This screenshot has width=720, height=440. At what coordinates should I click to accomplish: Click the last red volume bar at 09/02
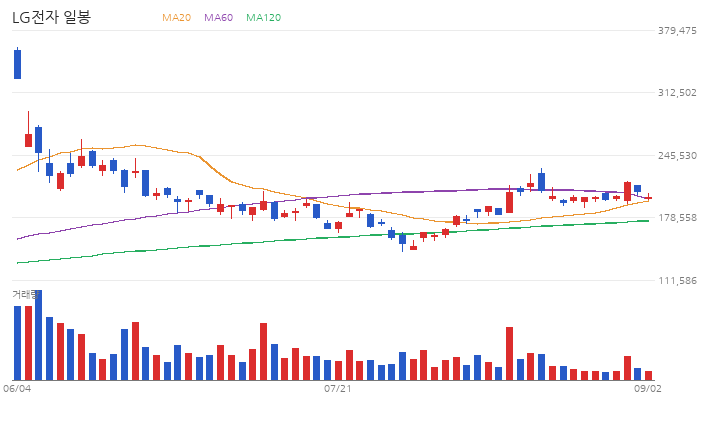coord(648,376)
